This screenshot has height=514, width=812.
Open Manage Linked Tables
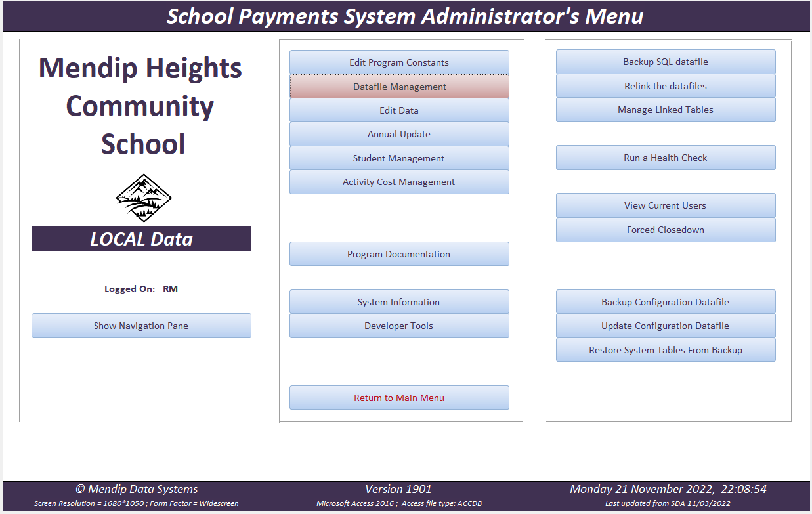click(x=666, y=110)
